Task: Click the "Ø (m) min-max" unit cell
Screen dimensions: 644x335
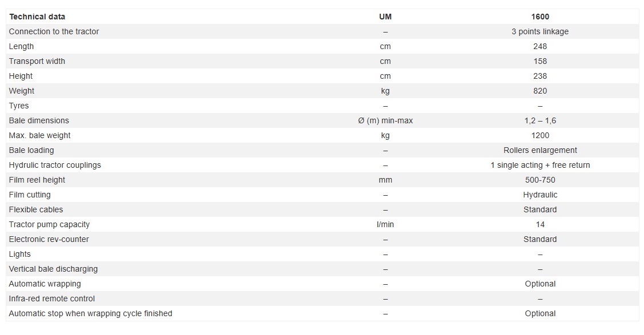Action: 385,120
